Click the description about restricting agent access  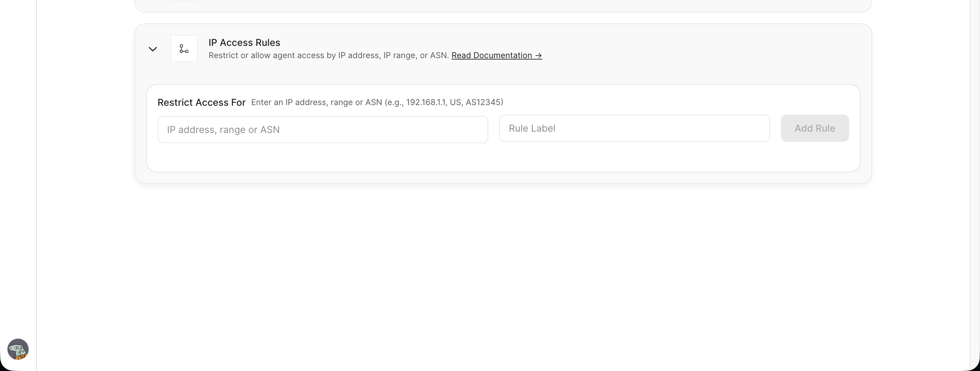click(329, 55)
